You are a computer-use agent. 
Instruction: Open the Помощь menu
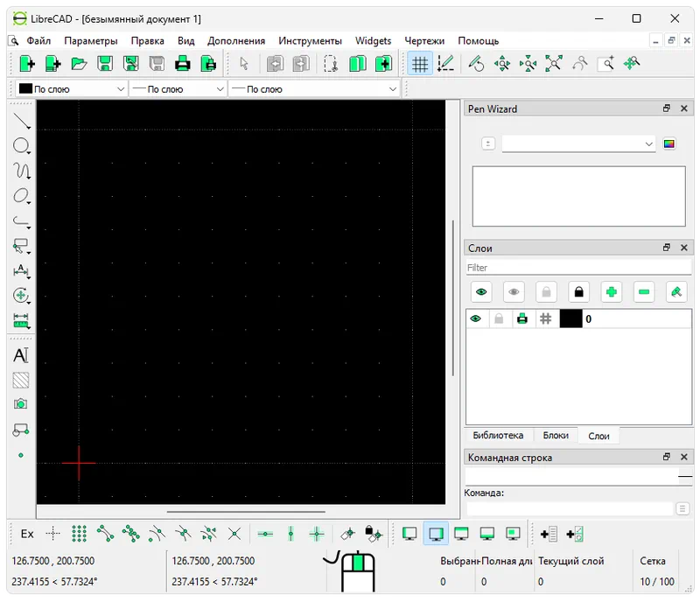(478, 40)
